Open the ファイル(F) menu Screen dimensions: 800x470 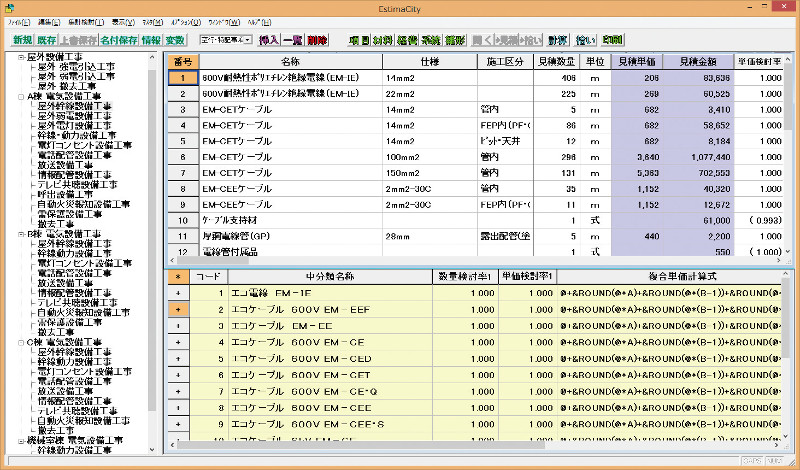click(19, 22)
